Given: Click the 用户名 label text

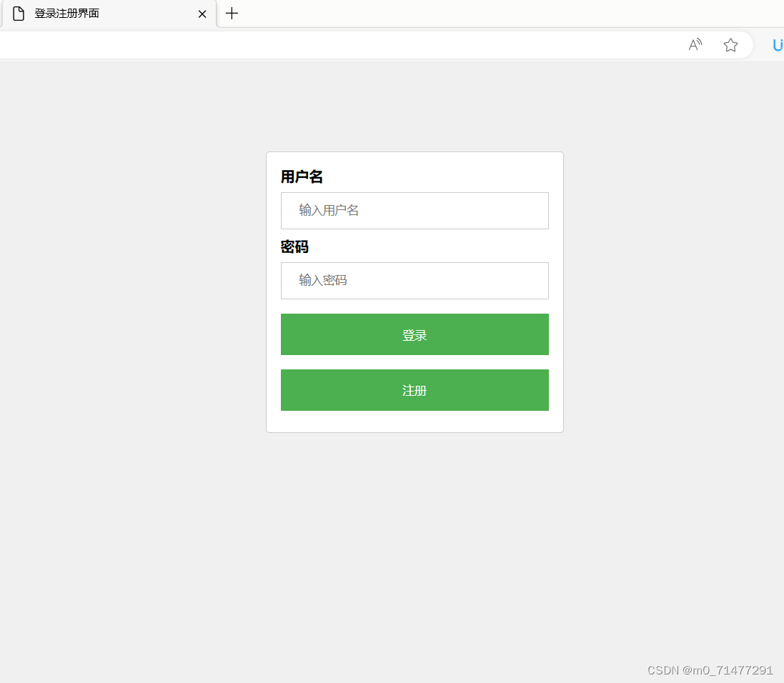Looking at the screenshot, I should pyautogui.click(x=302, y=176).
